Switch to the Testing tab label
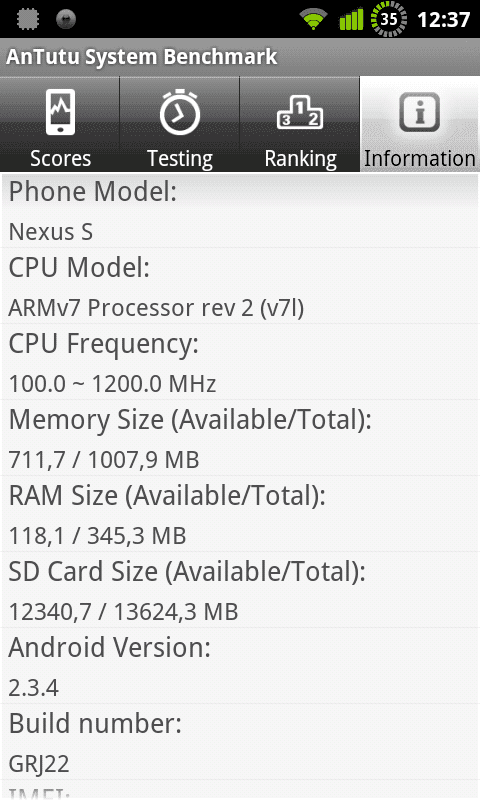480x800 pixels. pos(180,159)
